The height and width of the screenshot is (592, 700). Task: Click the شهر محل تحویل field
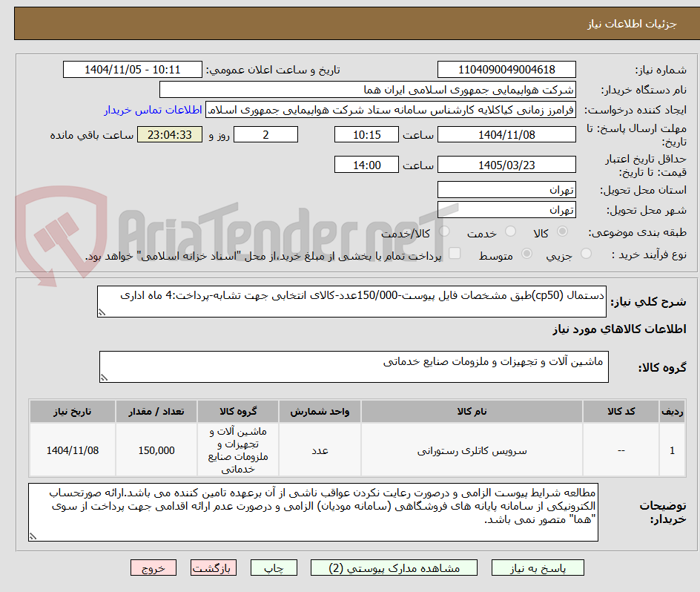506,209
